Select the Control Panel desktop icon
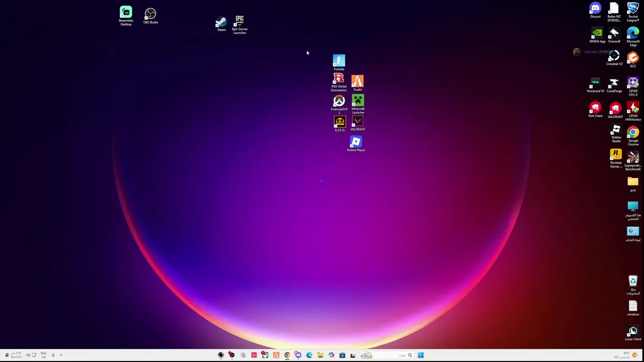644x362 pixels. coord(633,234)
